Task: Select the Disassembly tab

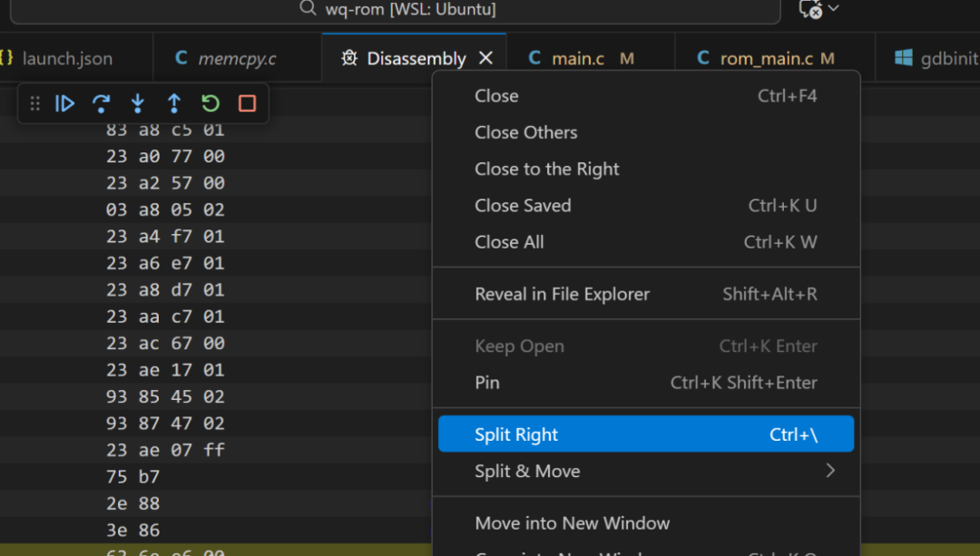Action: 416,58
